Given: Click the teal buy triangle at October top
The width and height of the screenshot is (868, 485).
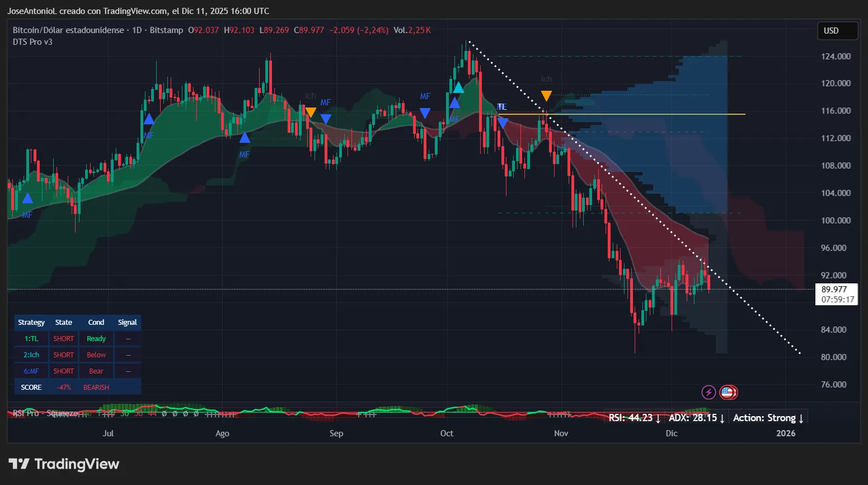Looking at the screenshot, I should [458, 87].
